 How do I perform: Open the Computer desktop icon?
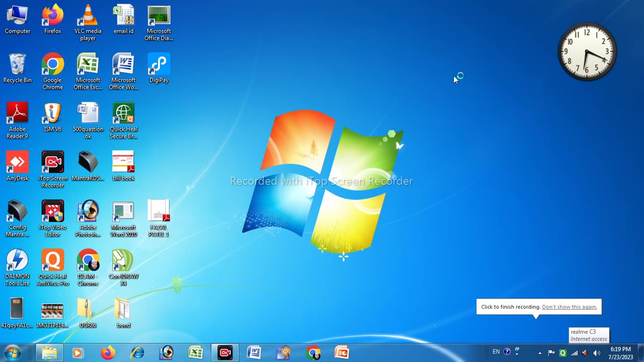(17, 20)
